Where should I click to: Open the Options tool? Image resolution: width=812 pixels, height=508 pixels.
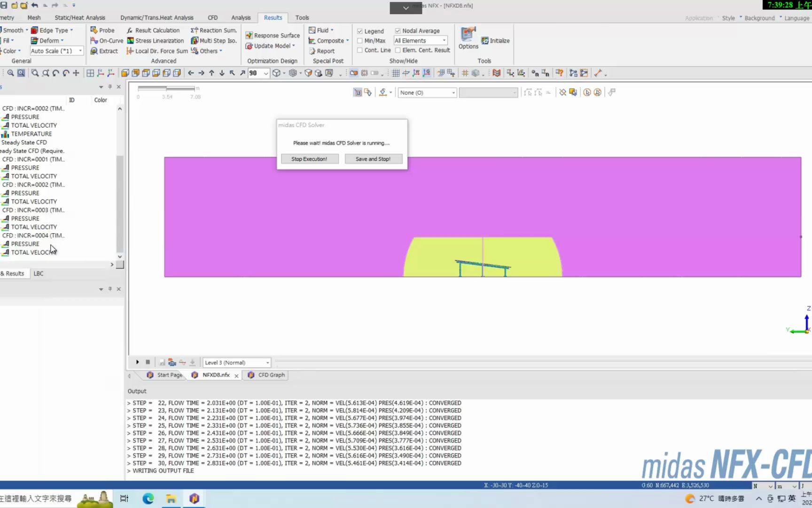click(468, 38)
